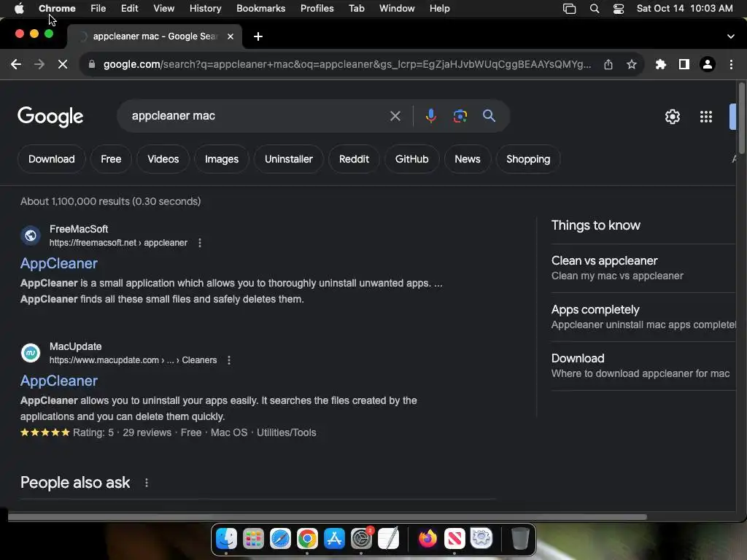Screen dimensions: 747x560
Task: Open Trash in the dock
Action: pos(519,539)
